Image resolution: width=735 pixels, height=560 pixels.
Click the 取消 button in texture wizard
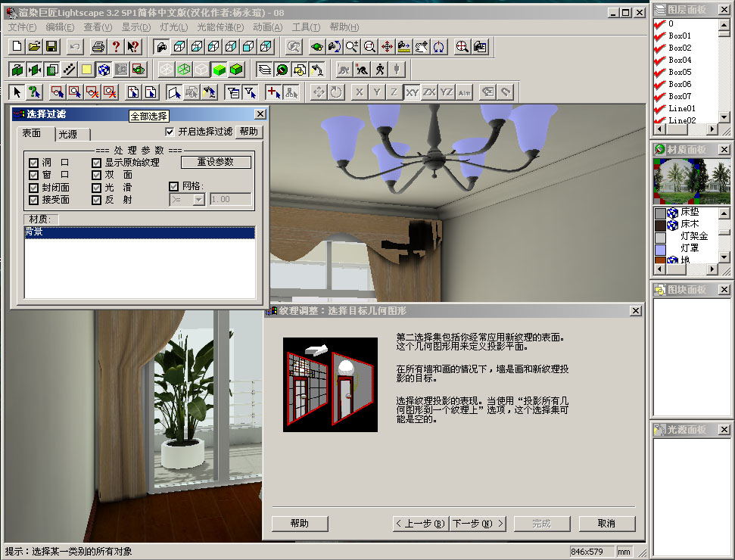[607, 524]
